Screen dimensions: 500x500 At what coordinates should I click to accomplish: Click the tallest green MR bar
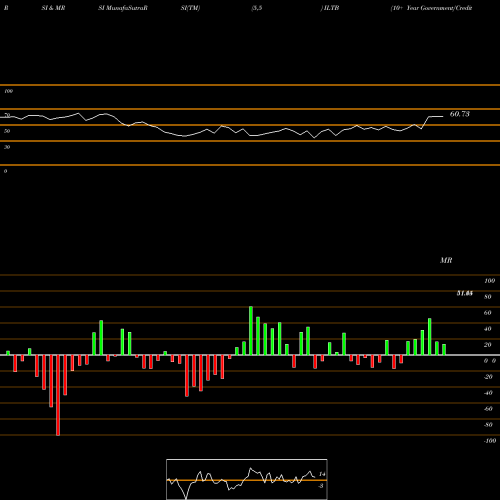(251, 331)
